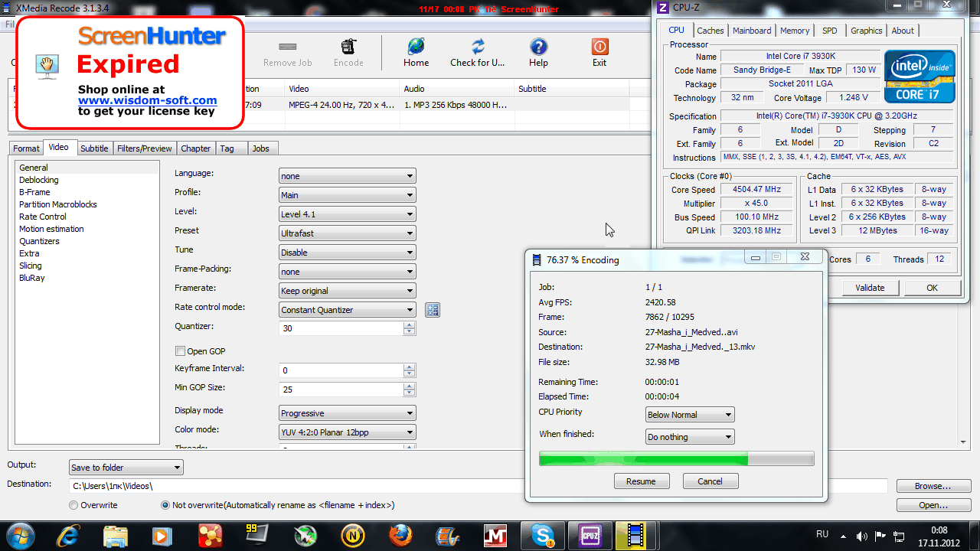Select the Overwrite radio button

[x=73, y=505]
